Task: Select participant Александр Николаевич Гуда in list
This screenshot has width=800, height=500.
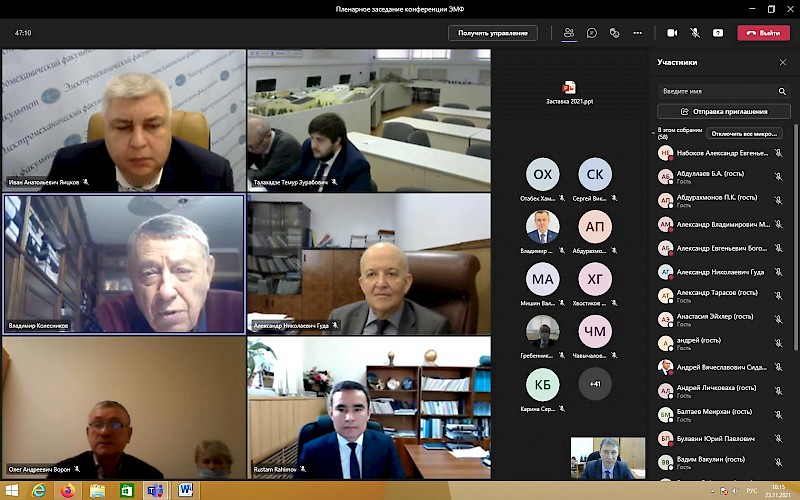Action: pos(720,272)
